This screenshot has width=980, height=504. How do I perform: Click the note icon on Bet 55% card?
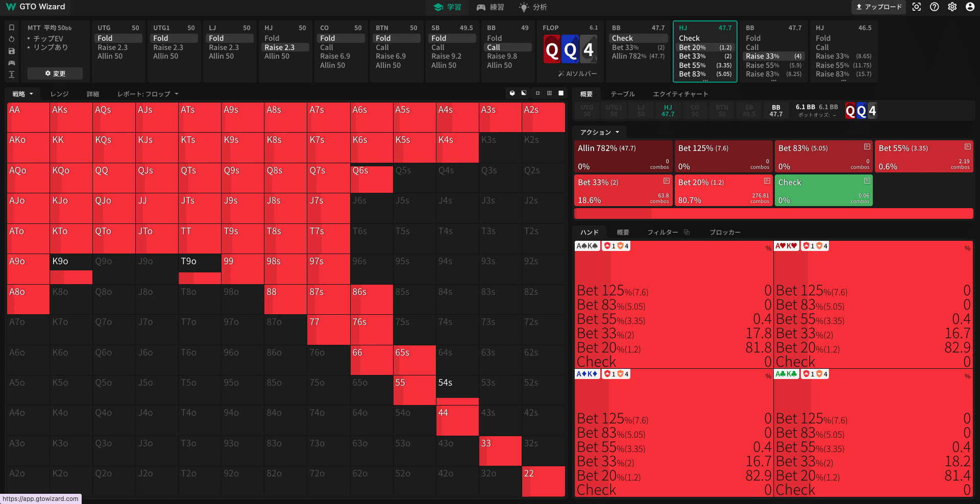(967, 147)
